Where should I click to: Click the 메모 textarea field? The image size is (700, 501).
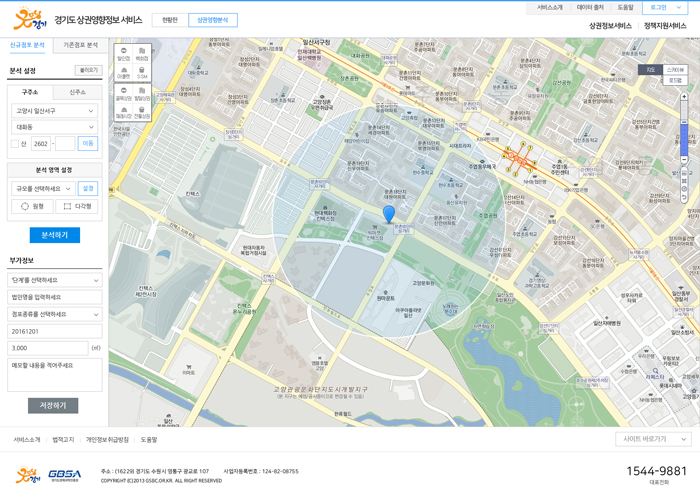coord(55,375)
